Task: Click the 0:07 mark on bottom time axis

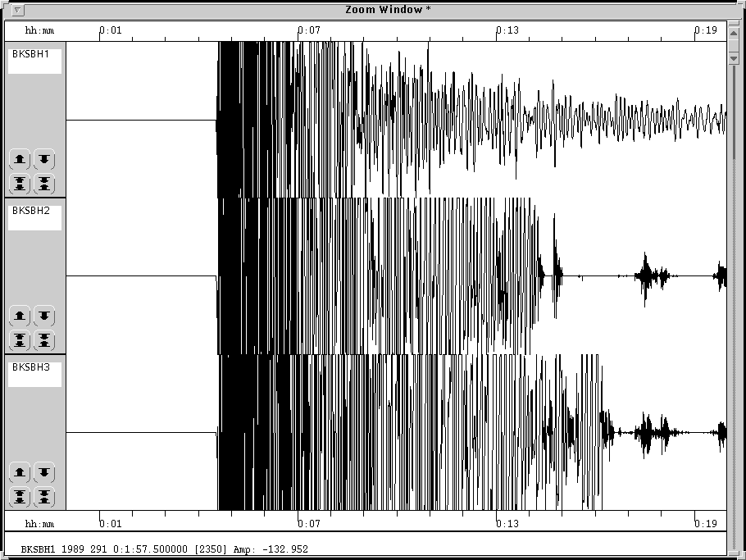Action: pos(309,524)
